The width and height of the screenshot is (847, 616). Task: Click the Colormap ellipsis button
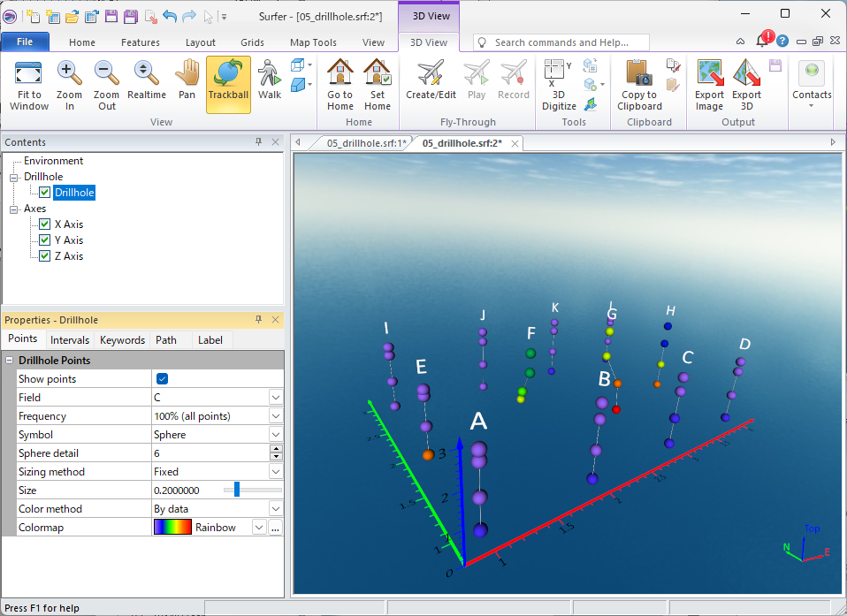point(275,528)
